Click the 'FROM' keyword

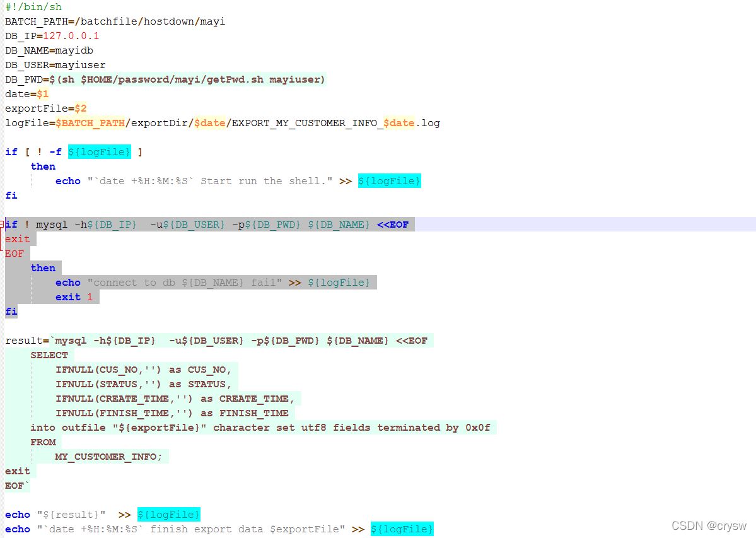coord(43,442)
